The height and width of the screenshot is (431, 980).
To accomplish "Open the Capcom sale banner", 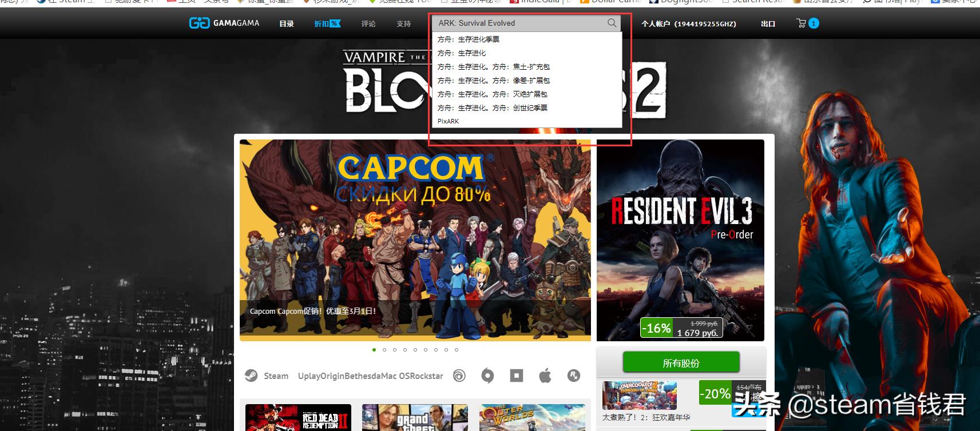I will [415, 240].
